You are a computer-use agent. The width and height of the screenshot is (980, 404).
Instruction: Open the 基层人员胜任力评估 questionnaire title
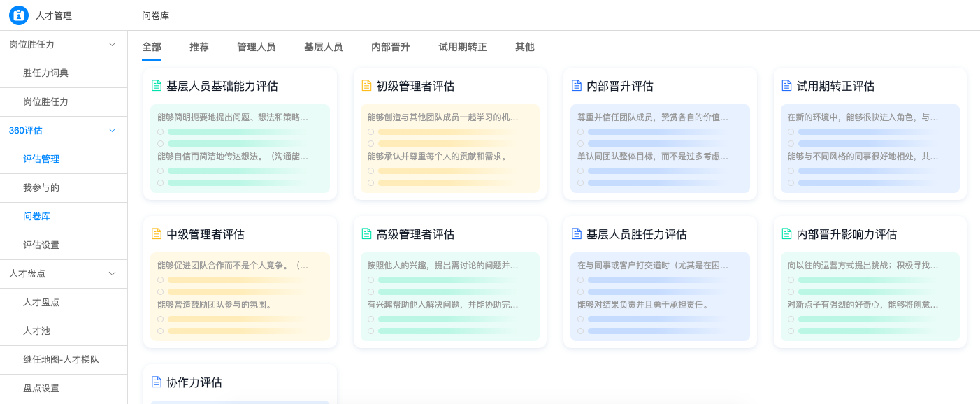pyautogui.click(x=637, y=234)
